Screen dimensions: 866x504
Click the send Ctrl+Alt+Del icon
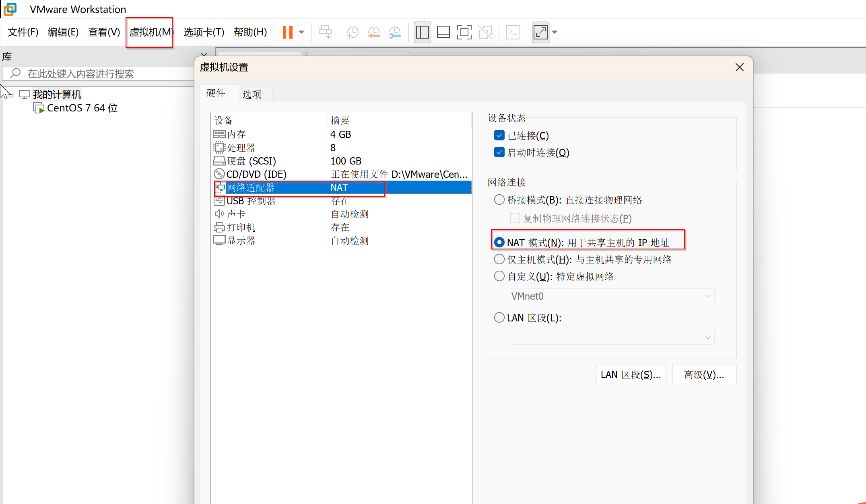325,32
